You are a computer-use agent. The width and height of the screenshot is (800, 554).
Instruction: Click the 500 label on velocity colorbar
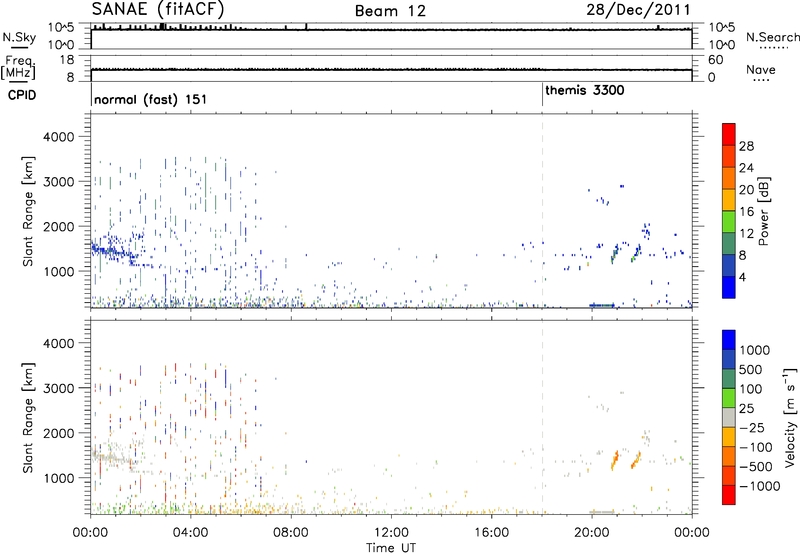click(x=750, y=369)
